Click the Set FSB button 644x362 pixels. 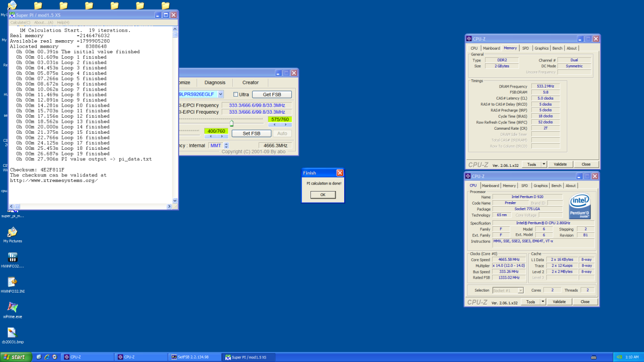pyautogui.click(x=252, y=133)
